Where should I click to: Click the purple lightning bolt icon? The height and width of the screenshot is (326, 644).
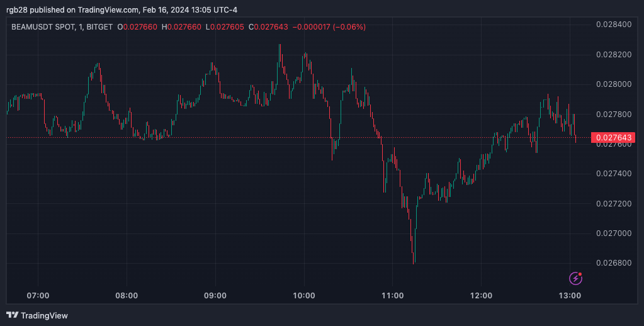pyautogui.click(x=575, y=278)
